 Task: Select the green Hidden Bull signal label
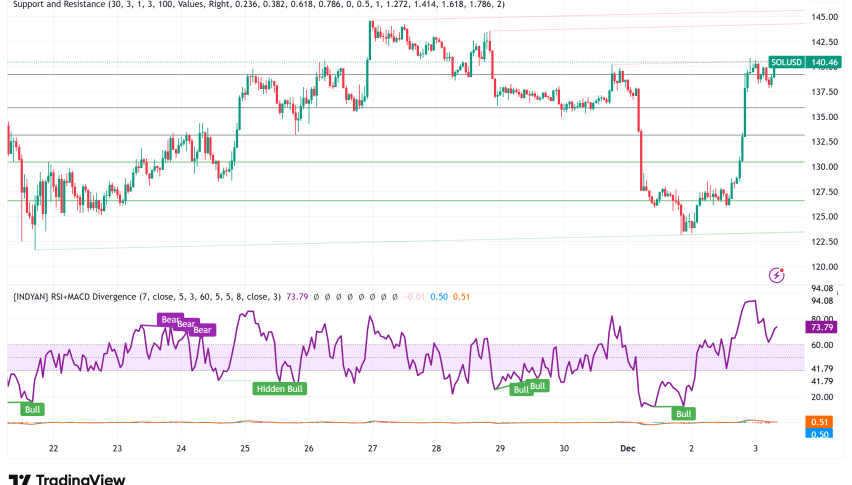[280, 389]
